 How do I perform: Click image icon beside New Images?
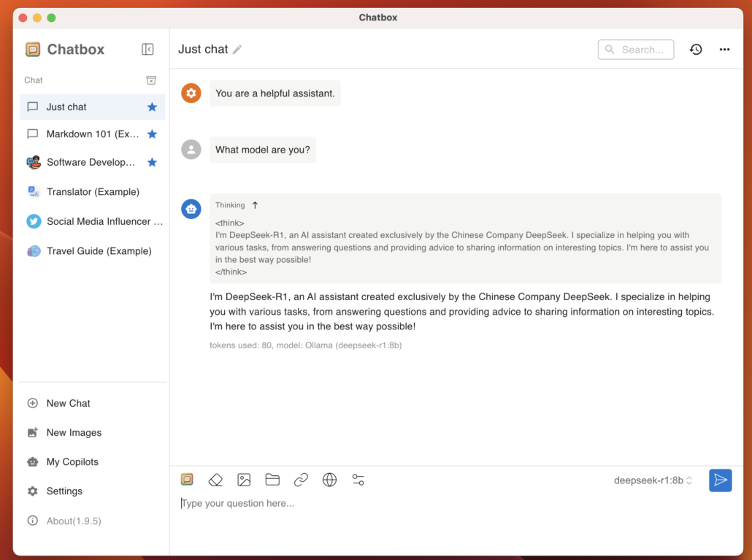(33, 432)
